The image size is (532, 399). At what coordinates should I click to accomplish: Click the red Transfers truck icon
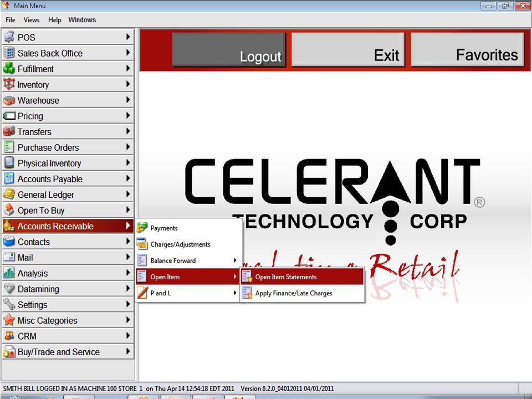[x=9, y=131]
